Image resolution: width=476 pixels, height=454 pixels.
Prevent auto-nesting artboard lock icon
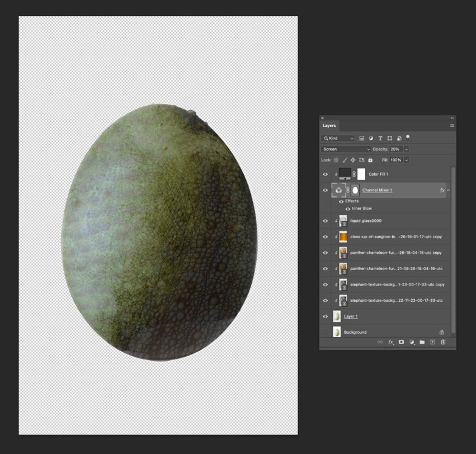[362, 160]
